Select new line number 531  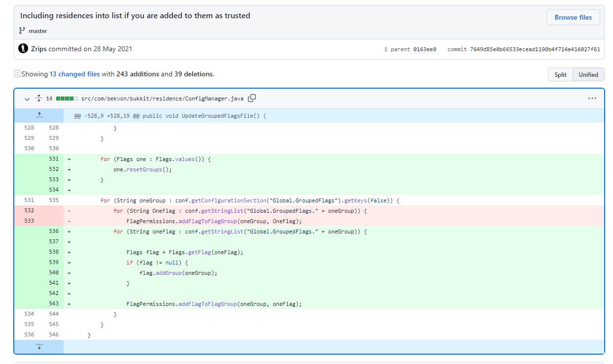[51, 159]
